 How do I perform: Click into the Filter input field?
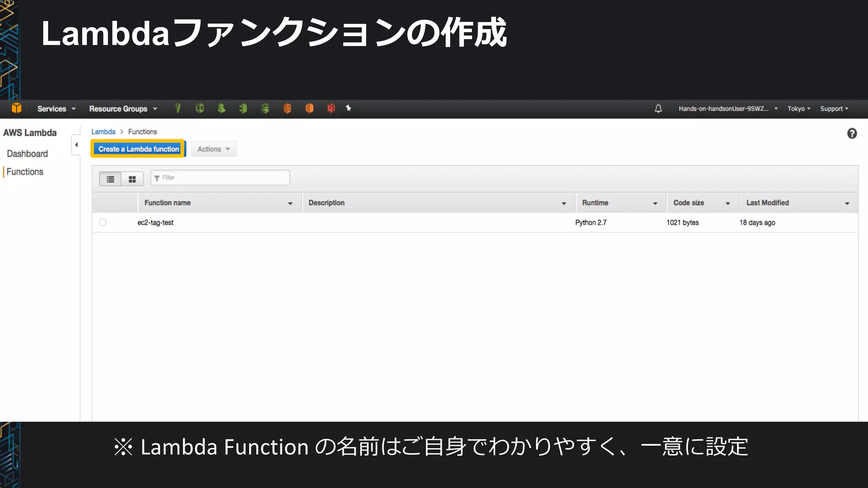pos(220,178)
